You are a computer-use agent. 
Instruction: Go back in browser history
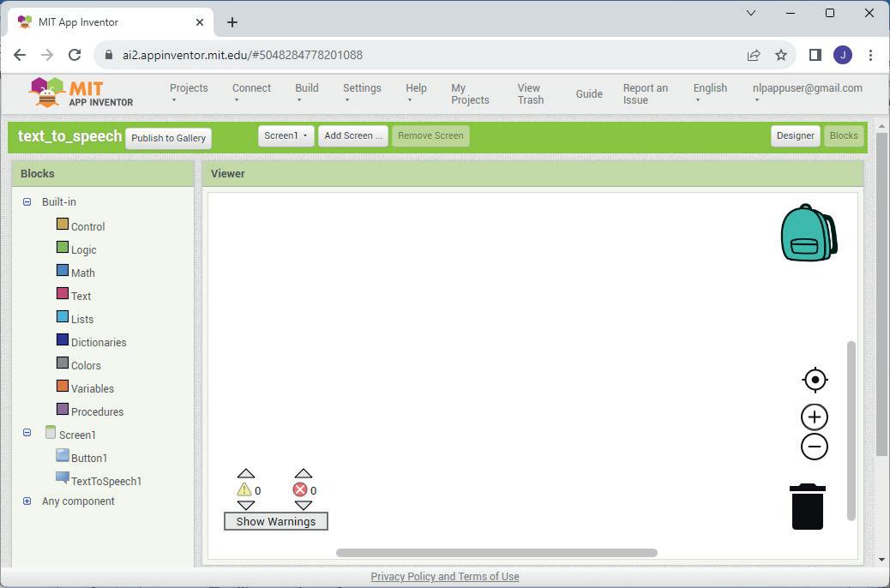(x=20, y=55)
